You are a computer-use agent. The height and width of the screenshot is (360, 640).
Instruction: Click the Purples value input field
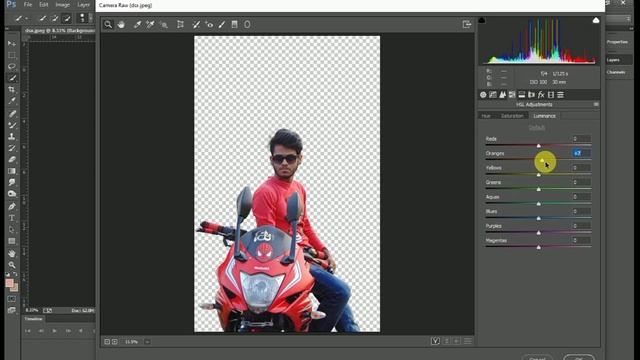click(581, 226)
